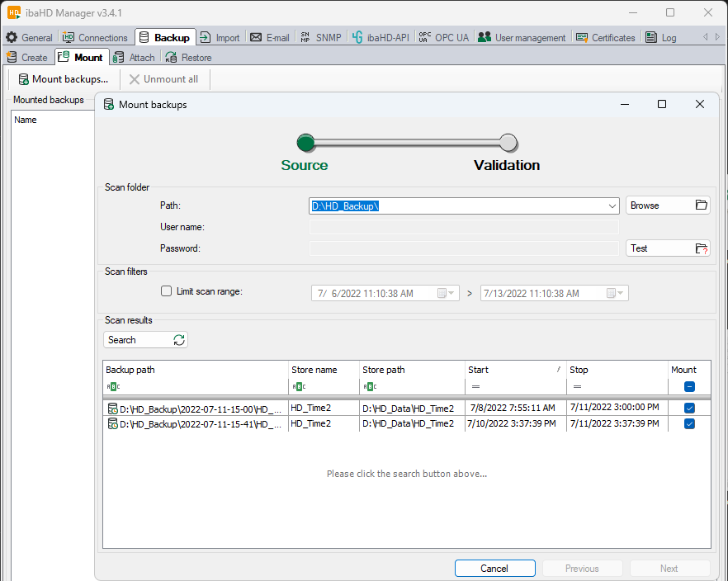Click the folder icon on Browse button

click(701, 205)
